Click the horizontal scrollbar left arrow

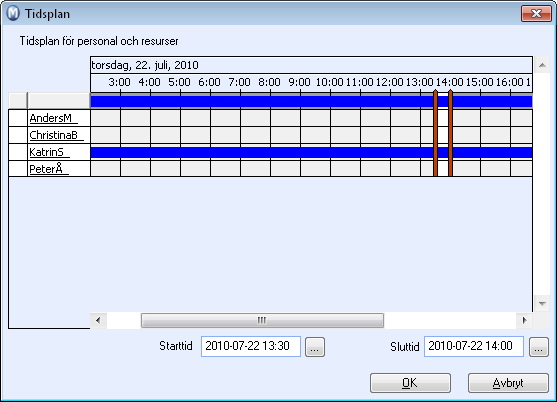pyautogui.click(x=98, y=321)
